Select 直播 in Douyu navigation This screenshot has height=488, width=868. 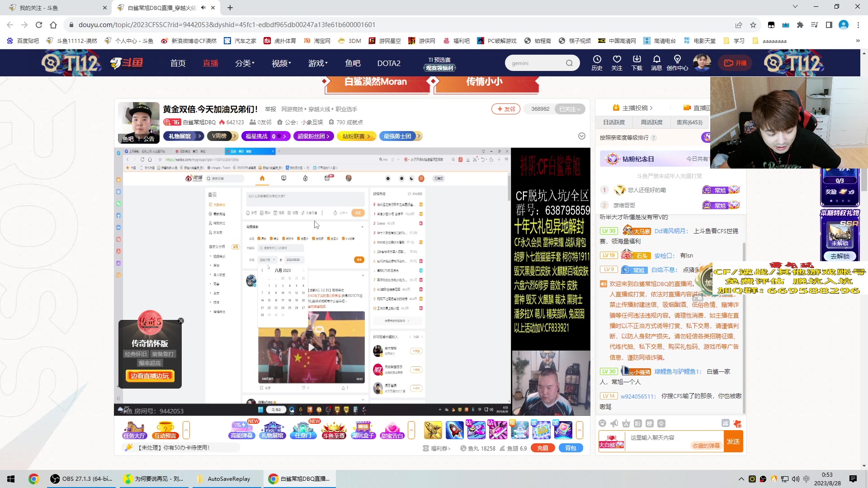pos(210,63)
